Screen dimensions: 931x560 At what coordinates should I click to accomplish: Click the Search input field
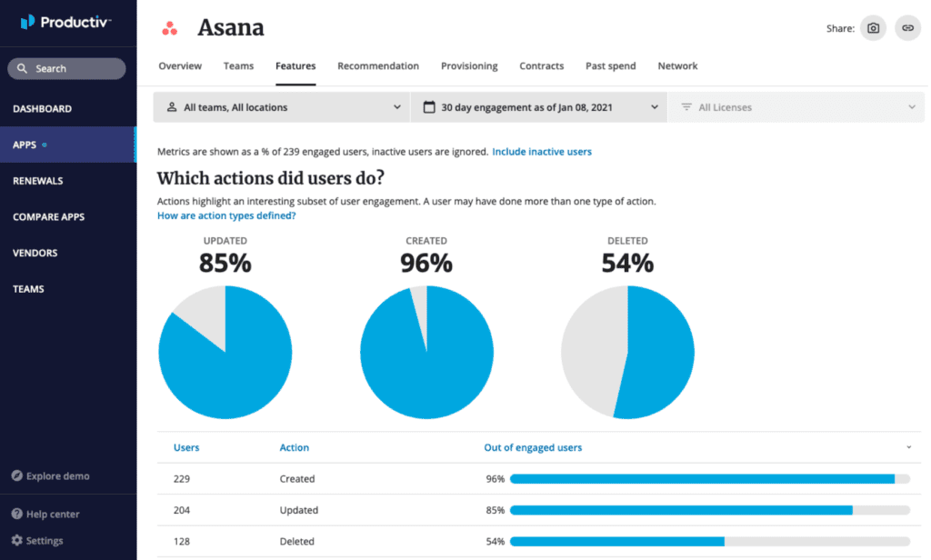coord(66,68)
